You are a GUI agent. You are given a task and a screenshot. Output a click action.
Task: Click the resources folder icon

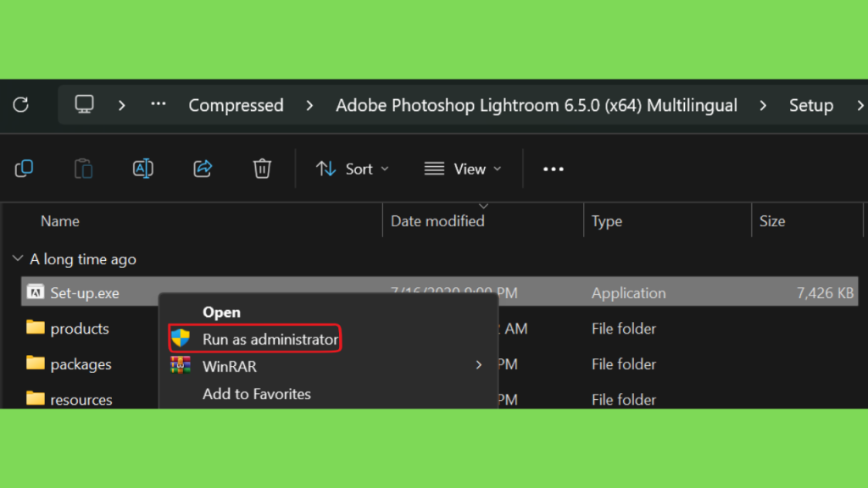click(x=36, y=398)
